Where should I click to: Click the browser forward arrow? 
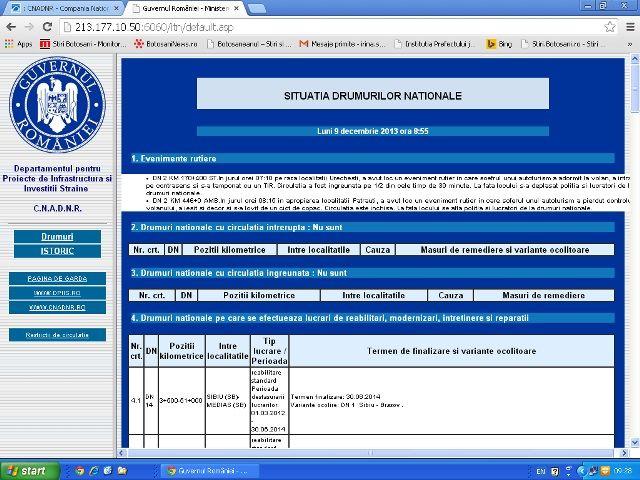pos(29,26)
